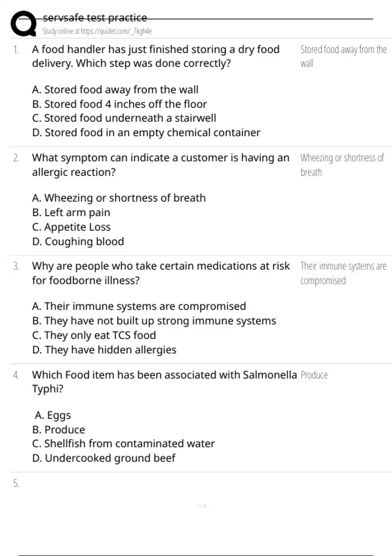Select the 'Coughing blood' answer

78,241
